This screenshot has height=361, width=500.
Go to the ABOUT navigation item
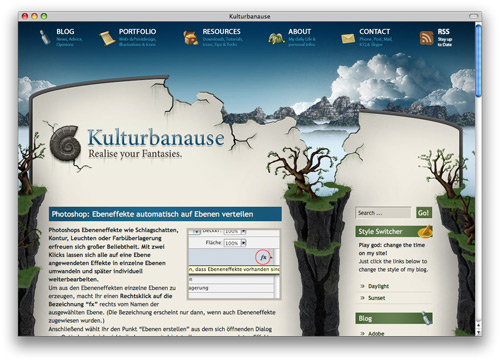click(299, 32)
